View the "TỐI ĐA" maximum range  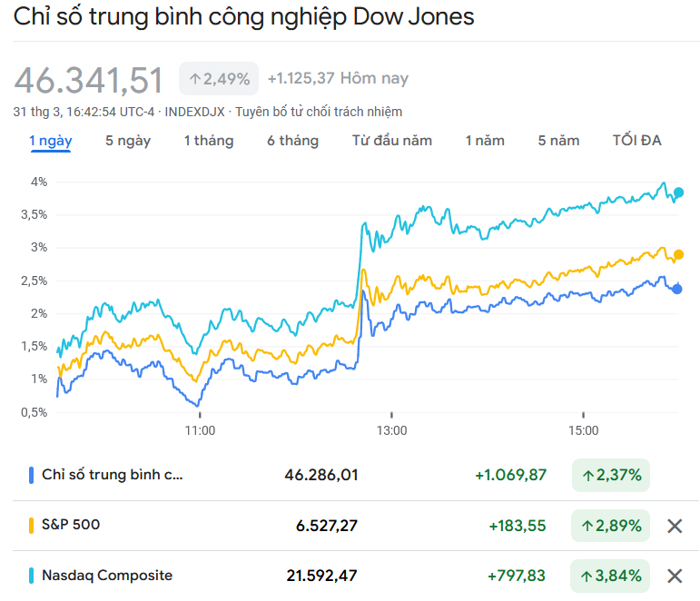tap(636, 141)
